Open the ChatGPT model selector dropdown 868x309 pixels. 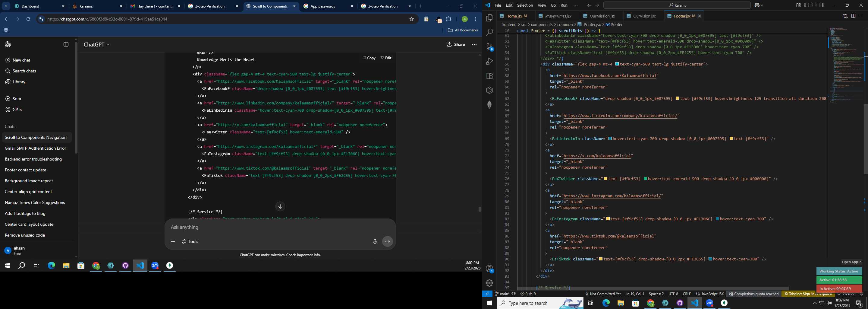tap(97, 45)
